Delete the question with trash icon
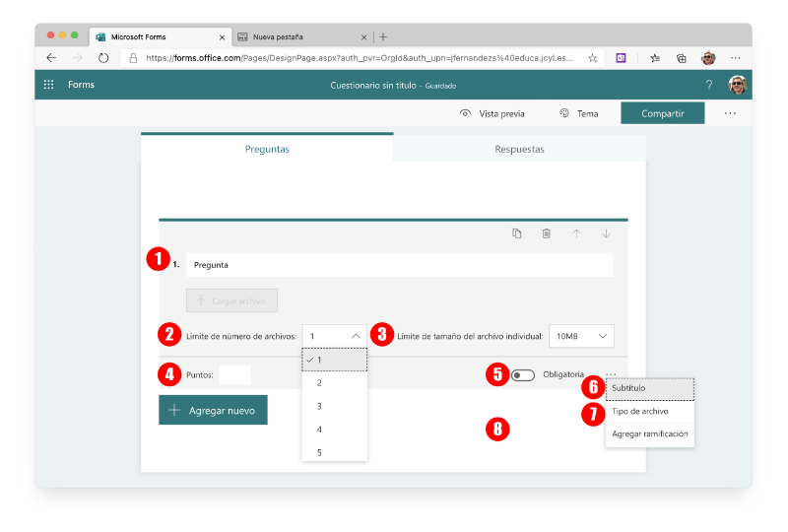Image resolution: width=788 pixels, height=532 pixels. pyautogui.click(x=547, y=233)
